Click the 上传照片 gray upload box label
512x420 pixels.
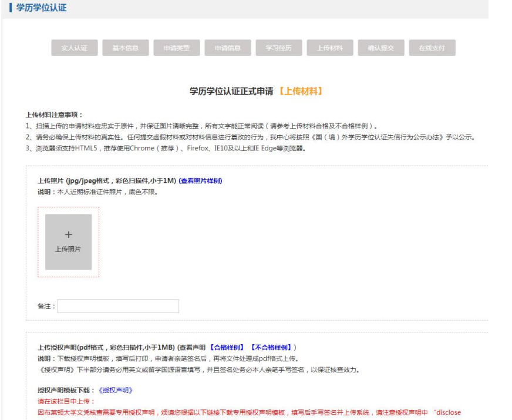point(68,249)
